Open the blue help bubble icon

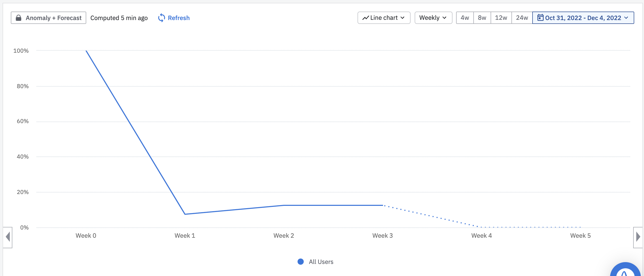pos(625,271)
